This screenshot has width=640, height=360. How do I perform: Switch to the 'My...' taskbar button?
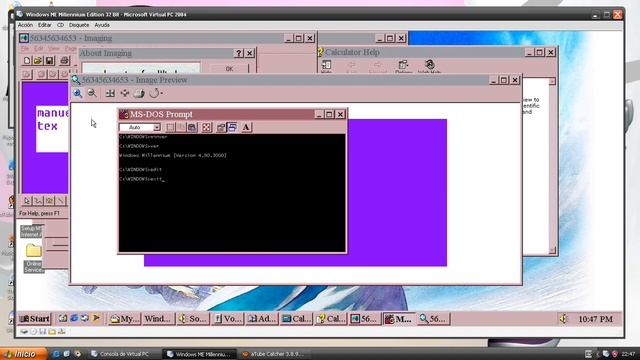tap(124, 319)
